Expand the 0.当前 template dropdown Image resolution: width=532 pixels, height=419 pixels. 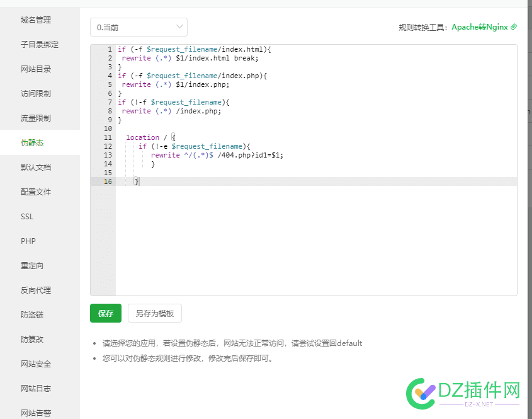pyautogui.click(x=139, y=27)
